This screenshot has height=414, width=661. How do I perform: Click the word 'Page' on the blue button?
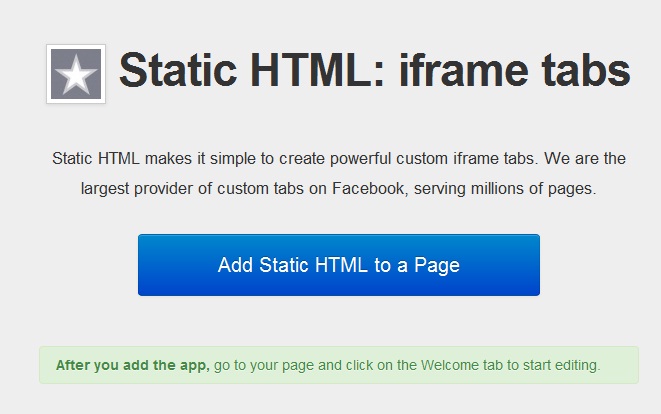click(x=437, y=266)
